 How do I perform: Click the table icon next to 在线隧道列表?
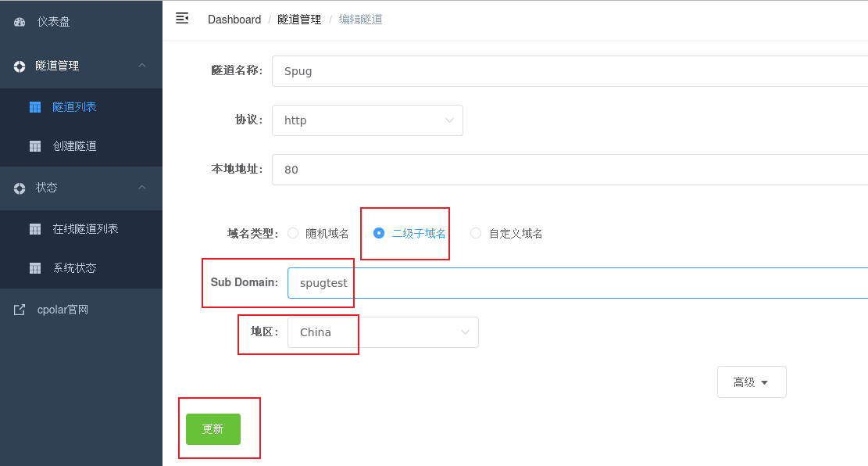35,229
